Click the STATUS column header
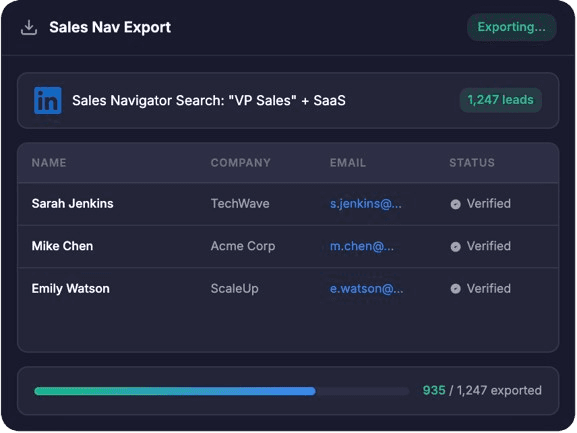Screen dimensions: 577x433 (x=472, y=163)
